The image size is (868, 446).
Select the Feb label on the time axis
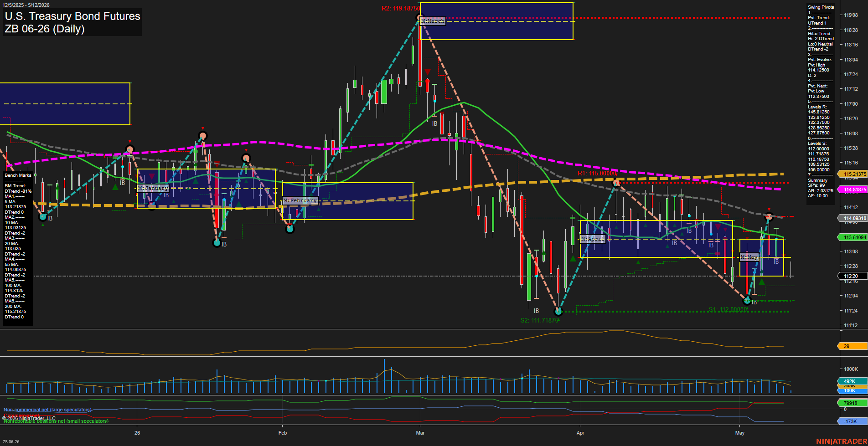[283, 433]
